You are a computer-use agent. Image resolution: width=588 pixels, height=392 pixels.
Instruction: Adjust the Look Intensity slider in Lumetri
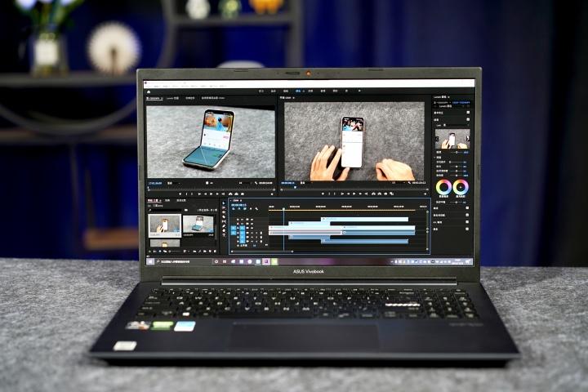click(x=457, y=153)
